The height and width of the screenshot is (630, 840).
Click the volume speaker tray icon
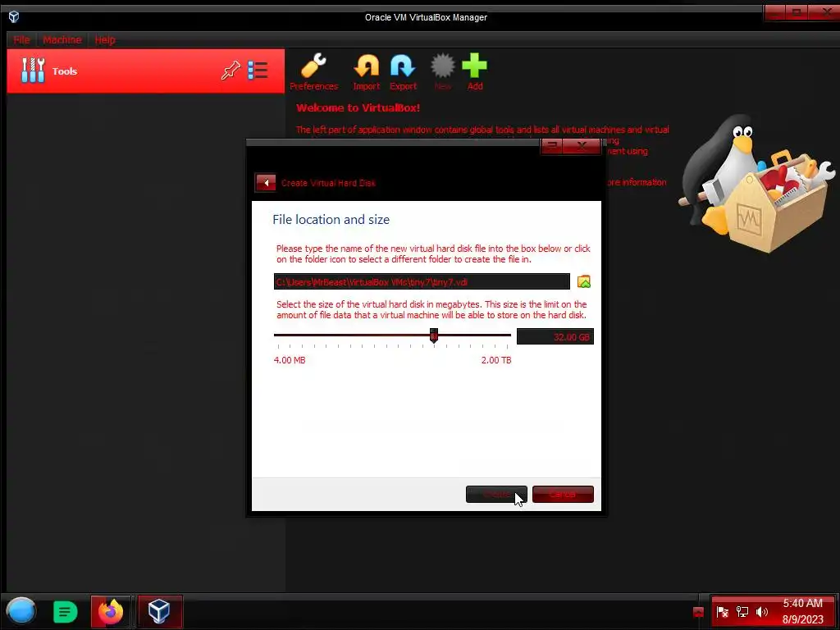[x=762, y=612]
